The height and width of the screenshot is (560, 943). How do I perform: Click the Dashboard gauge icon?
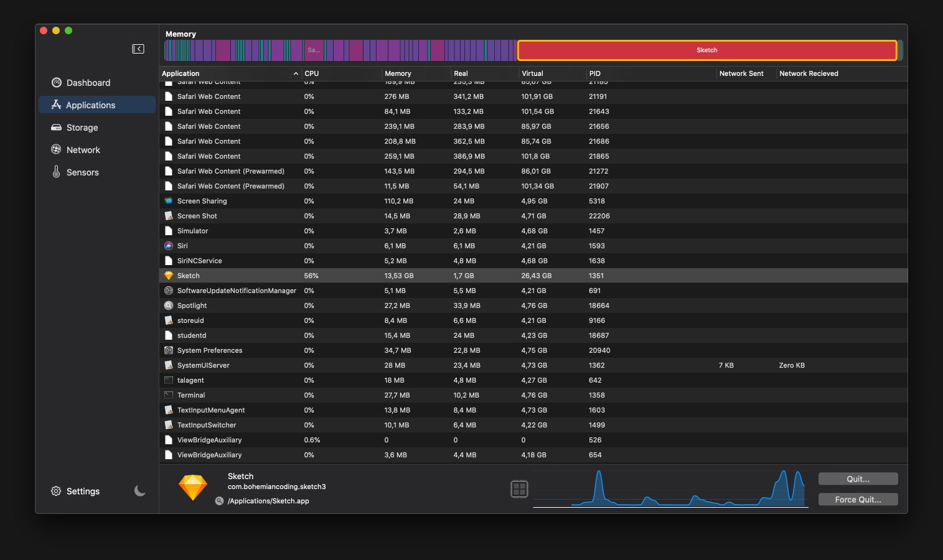(x=56, y=82)
